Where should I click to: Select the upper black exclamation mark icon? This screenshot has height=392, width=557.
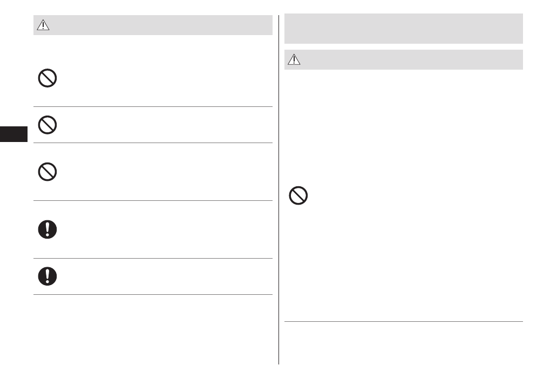(x=47, y=229)
